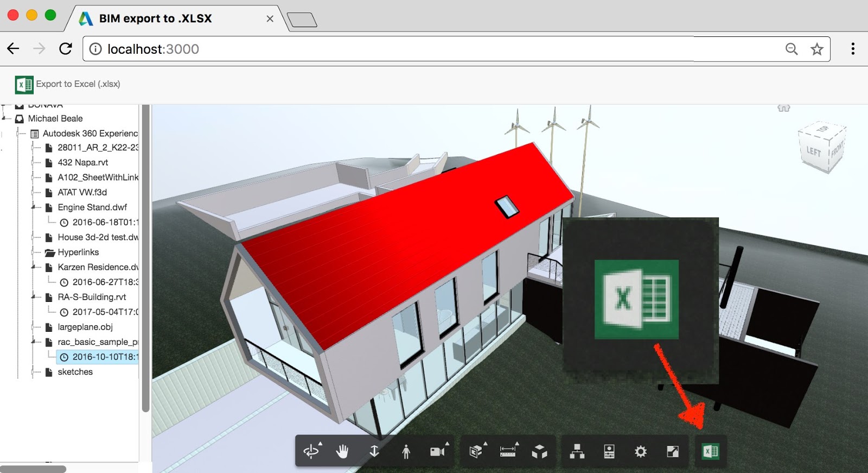Reload the page with refresh button
This screenshot has width=868, height=473.
(x=66, y=49)
